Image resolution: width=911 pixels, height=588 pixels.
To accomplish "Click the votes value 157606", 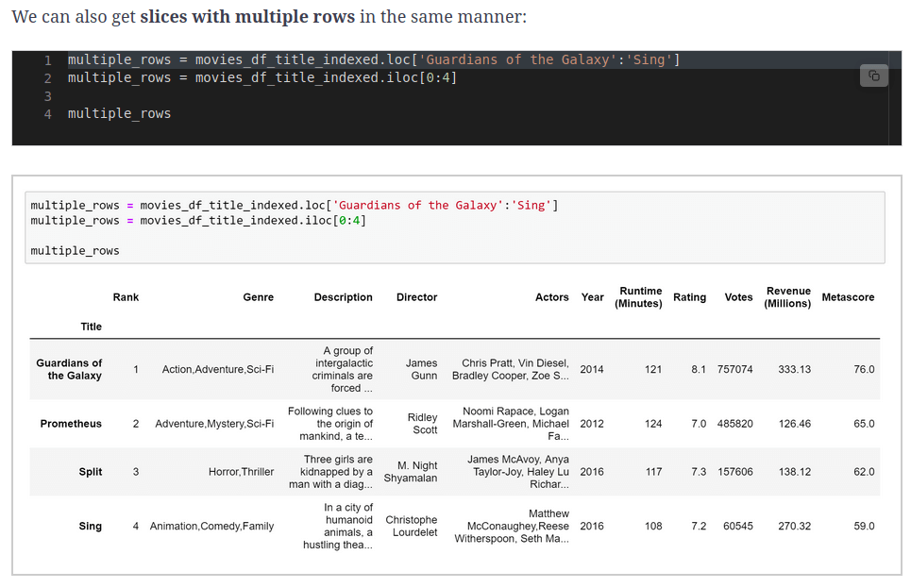I will (x=735, y=472).
